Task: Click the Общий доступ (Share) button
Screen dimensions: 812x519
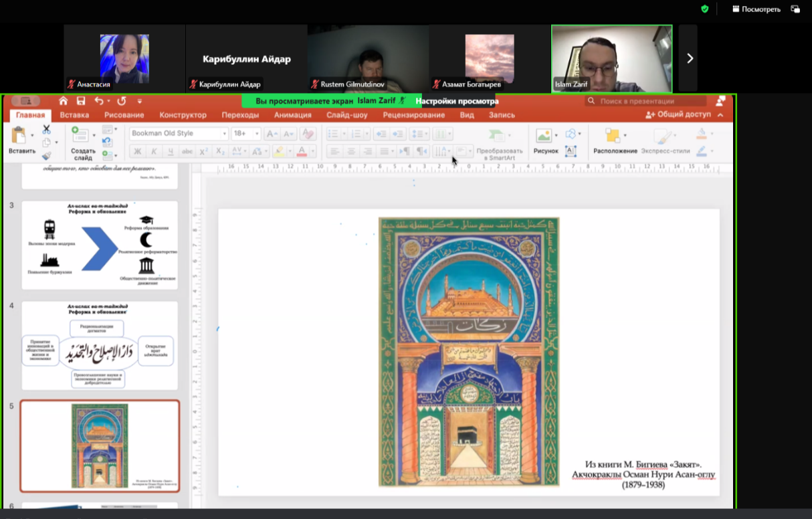Action: click(x=678, y=115)
